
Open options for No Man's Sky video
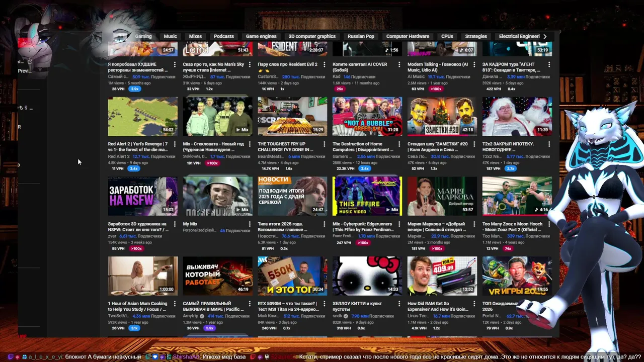(250, 65)
